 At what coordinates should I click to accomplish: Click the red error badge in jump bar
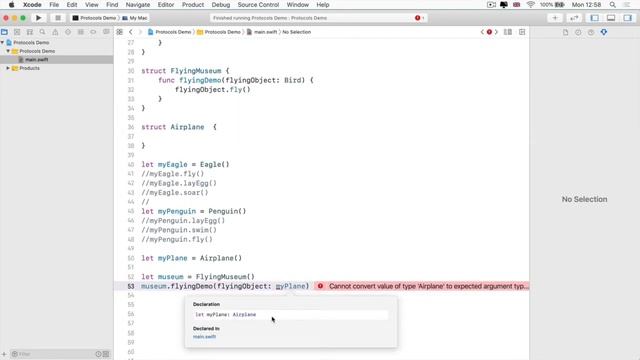(x=489, y=32)
